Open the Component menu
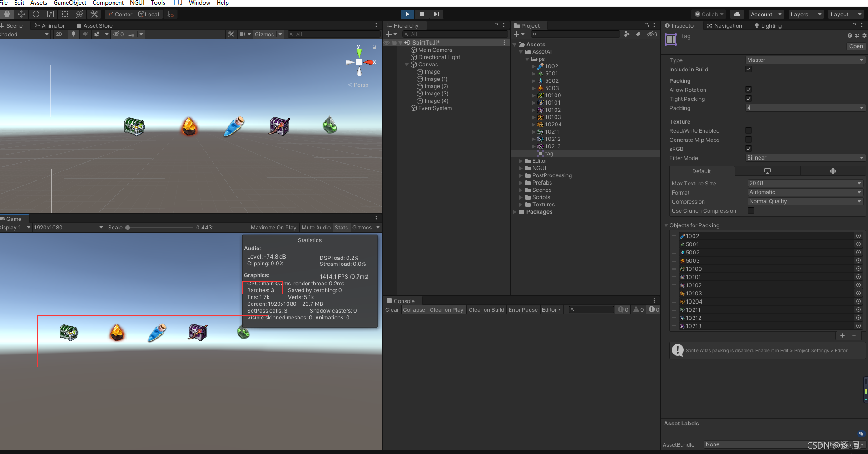 tap(108, 3)
